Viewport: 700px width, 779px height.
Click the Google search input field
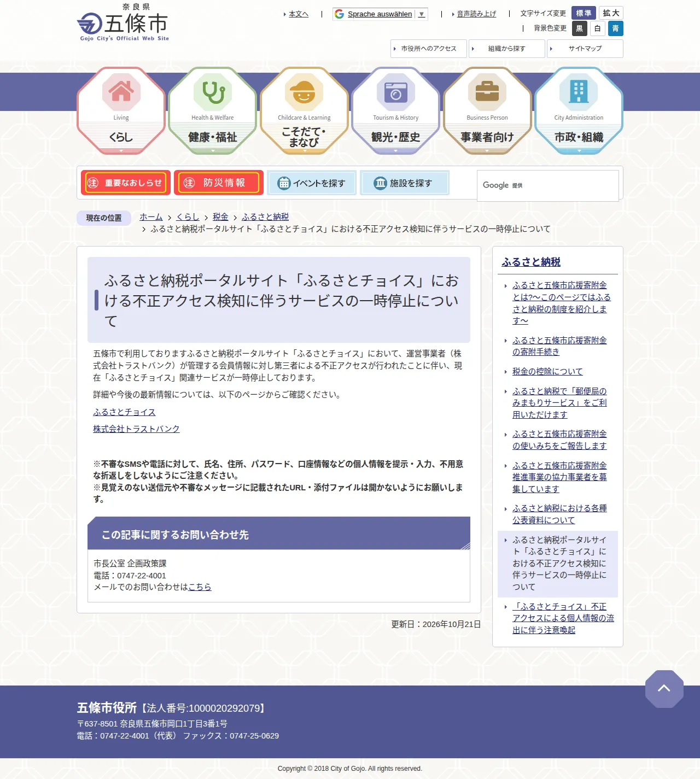point(548,186)
